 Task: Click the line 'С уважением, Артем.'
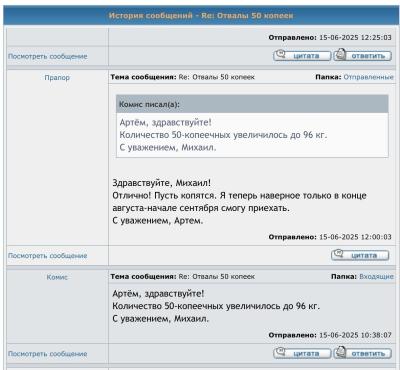pyautogui.click(x=158, y=221)
